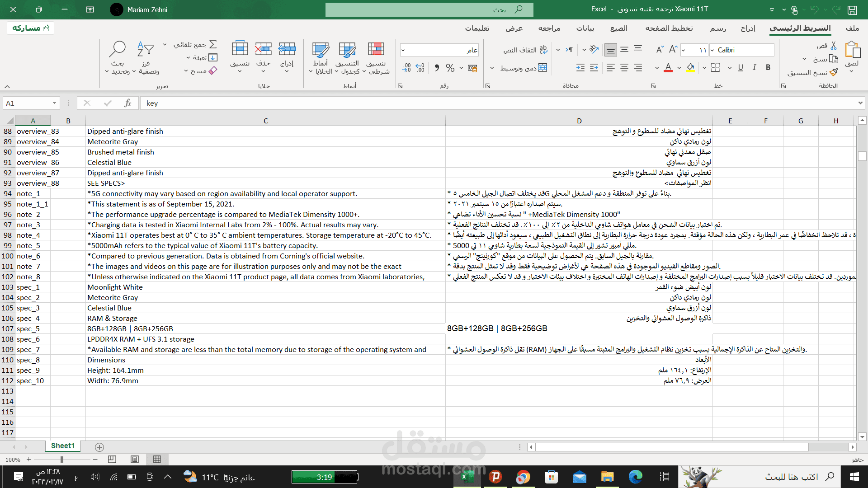Open Cell Styles (أنماط الخلايا)

click(x=321, y=58)
